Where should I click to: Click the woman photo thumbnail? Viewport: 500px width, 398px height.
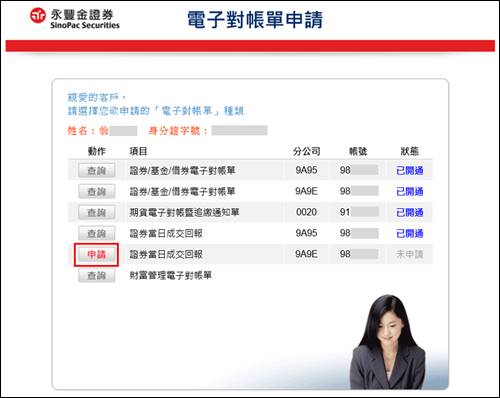388,342
